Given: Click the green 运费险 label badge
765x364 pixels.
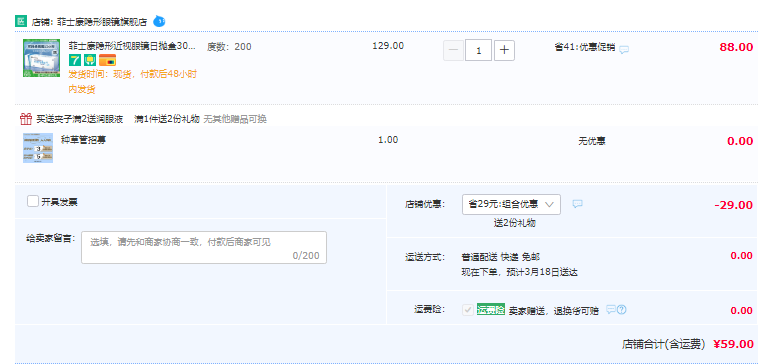Looking at the screenshot, I should coord(491,309).
